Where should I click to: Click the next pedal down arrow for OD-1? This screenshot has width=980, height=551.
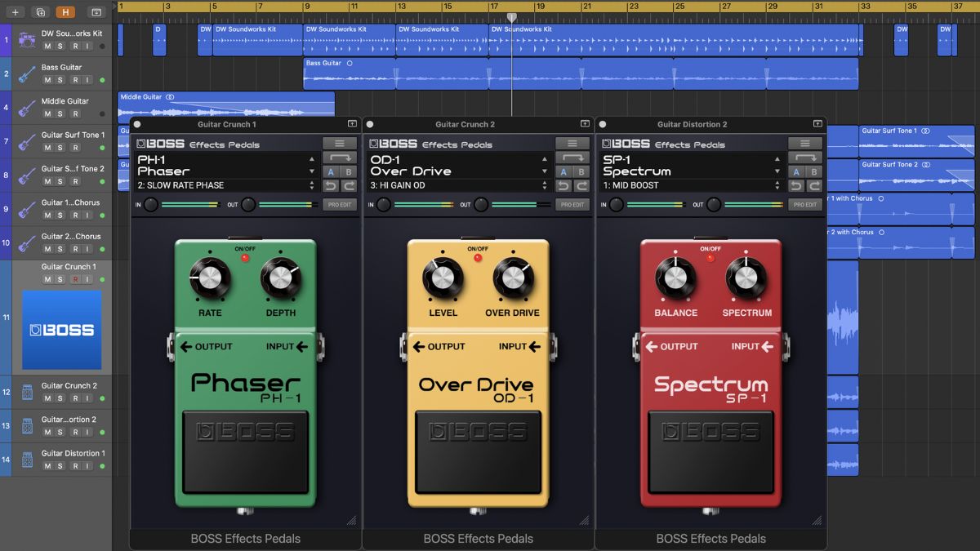click(x=544, y=171)
